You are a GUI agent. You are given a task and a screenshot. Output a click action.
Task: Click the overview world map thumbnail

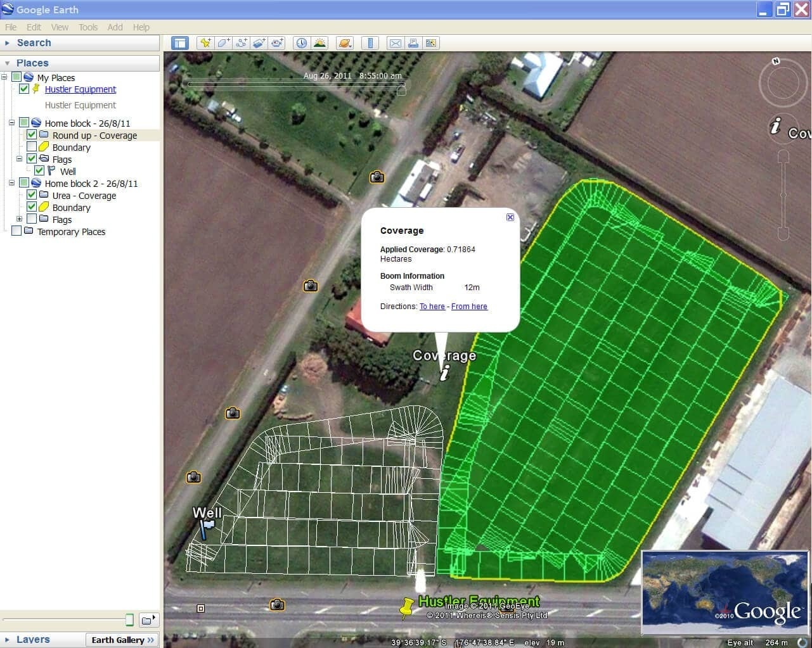tap(725, 593)
